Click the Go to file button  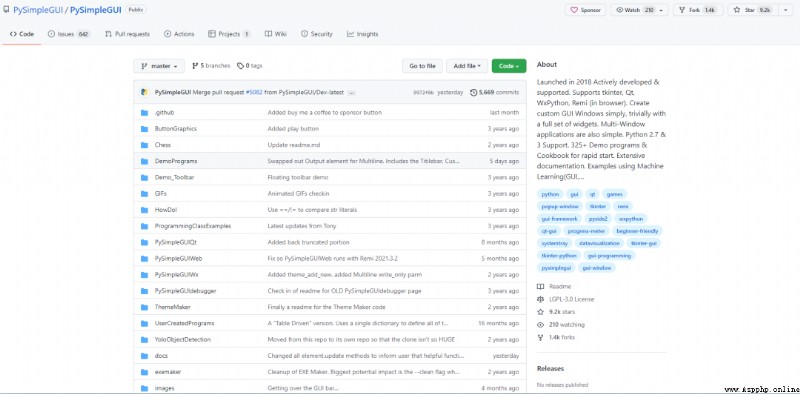422,66
